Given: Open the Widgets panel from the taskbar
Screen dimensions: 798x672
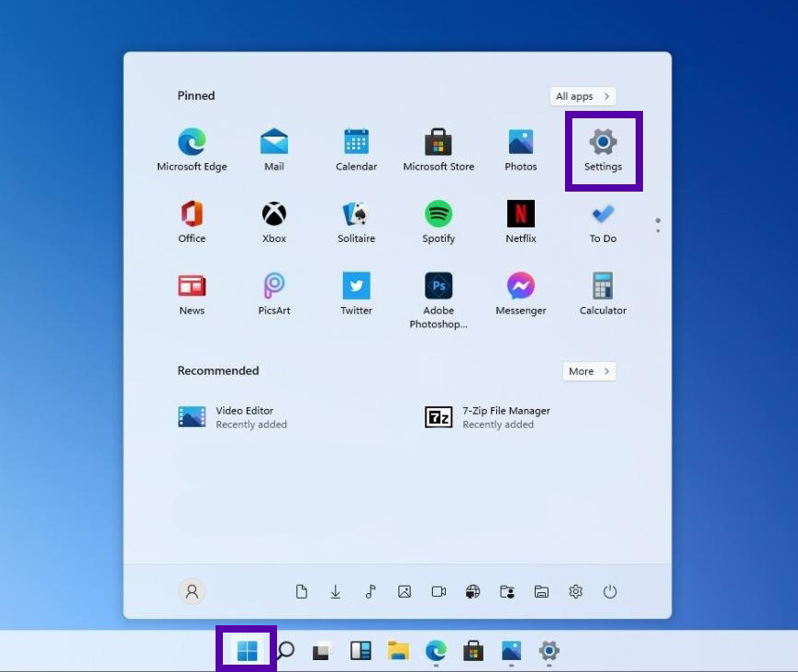Looking at the screenshot, I should tap(360, 651).
